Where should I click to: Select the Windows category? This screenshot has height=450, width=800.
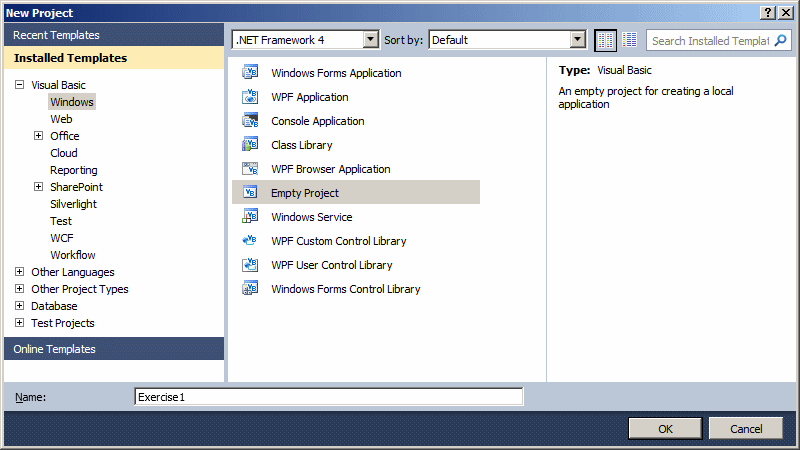(x=72, y=102)
